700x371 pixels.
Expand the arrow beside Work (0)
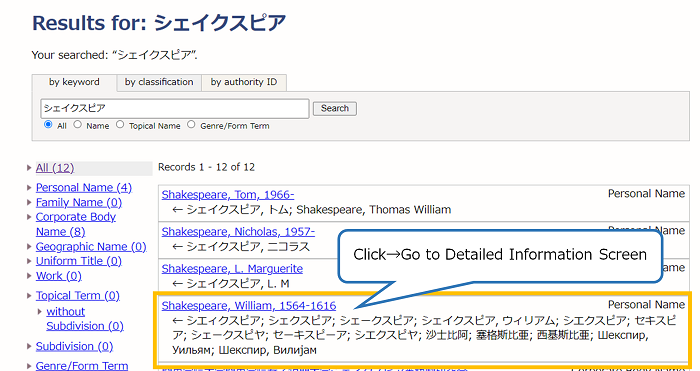pyautogui.click(x=29, y=276)
